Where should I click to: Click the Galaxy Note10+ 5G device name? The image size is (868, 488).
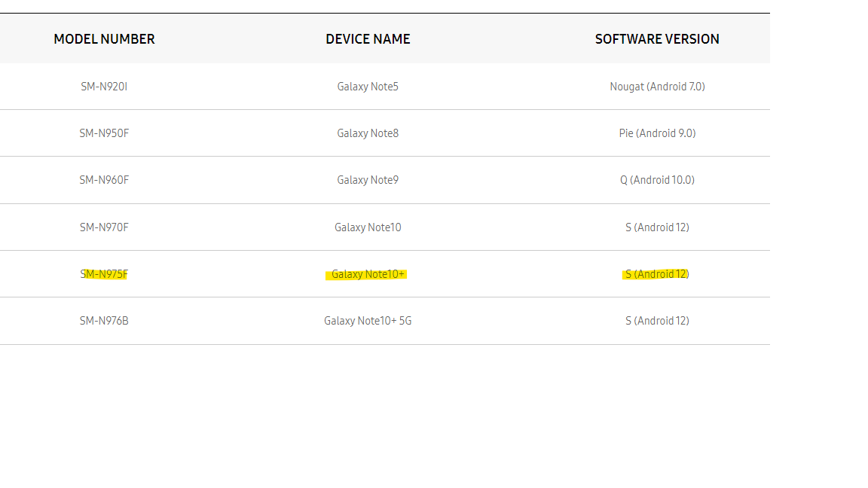(x=368, y=320)
